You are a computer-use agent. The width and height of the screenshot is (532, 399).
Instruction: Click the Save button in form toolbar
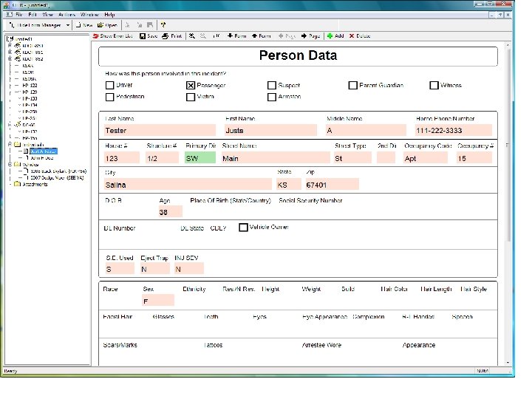coord(149,35)
